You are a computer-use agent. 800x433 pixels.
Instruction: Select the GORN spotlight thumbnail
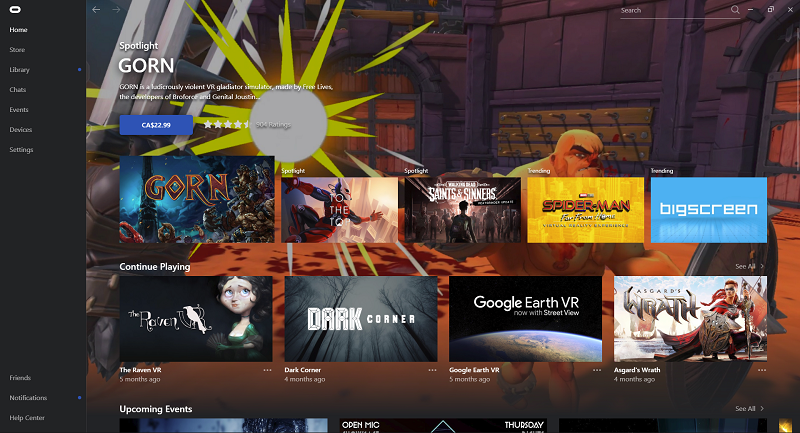(x=197, y=199)
